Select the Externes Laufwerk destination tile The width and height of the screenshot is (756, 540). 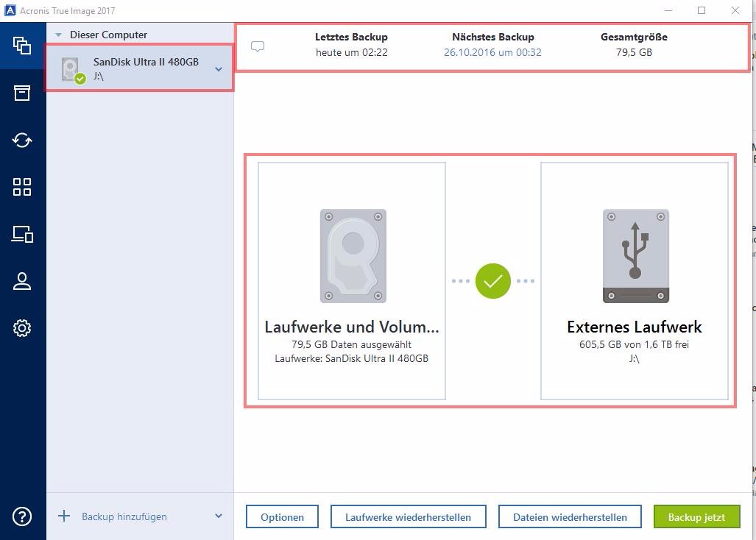point(635,281)
